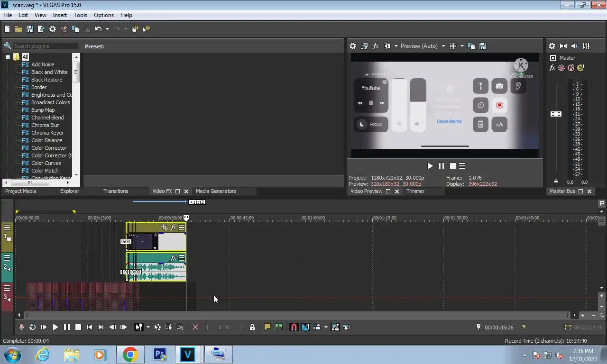
Task: Toggle Loop Playback in the transport bar
Action: (32, 327)
